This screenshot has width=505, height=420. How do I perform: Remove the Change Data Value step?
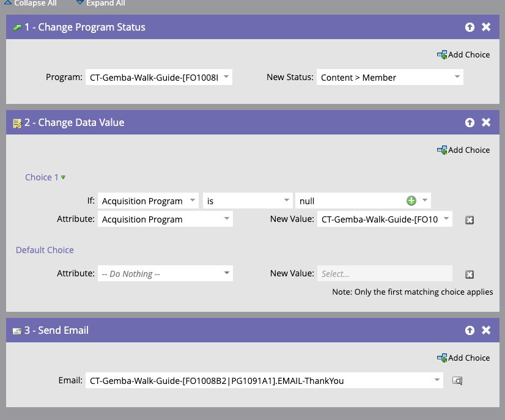[x=486, y=122]
